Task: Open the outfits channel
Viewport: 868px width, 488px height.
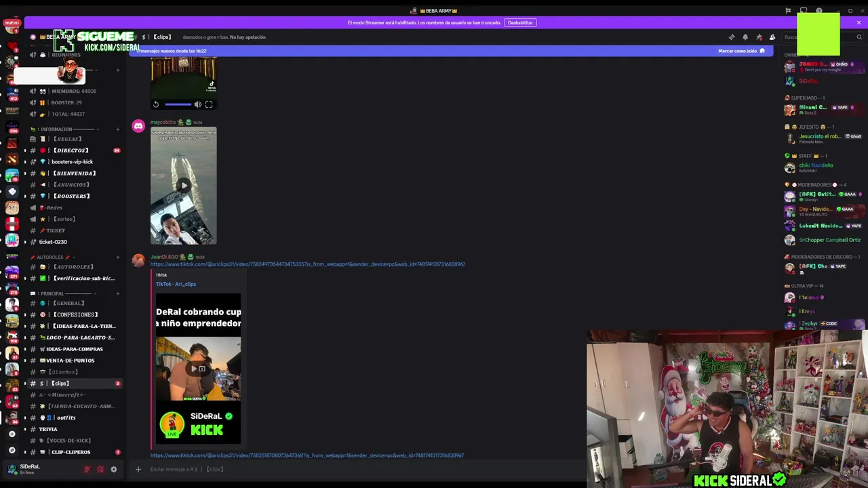Action: (75, 418)
